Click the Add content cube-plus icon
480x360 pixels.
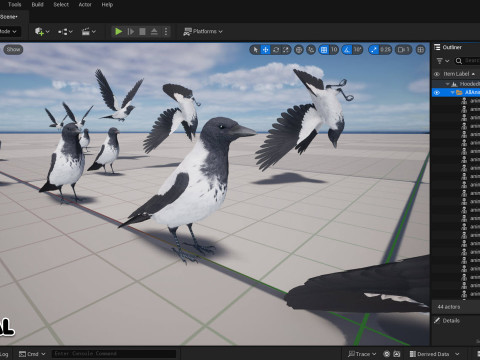[39, 31]
